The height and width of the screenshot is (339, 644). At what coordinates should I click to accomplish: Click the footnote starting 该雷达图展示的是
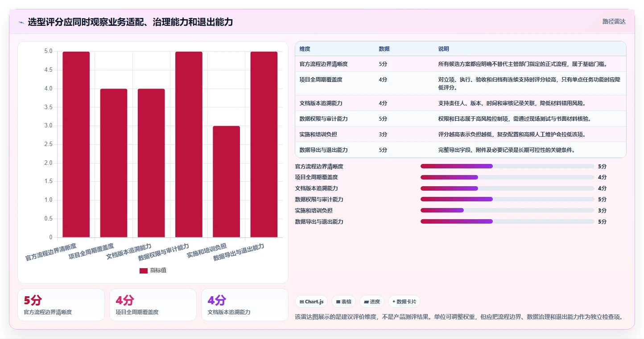pyautogui.click(x=459, y=317)
